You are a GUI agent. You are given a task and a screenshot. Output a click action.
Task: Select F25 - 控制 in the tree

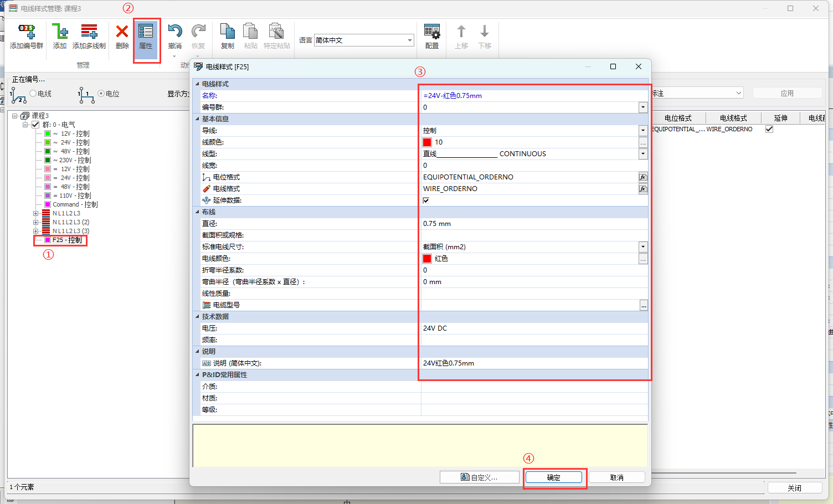pyautogui.click(x=67, y=240)
